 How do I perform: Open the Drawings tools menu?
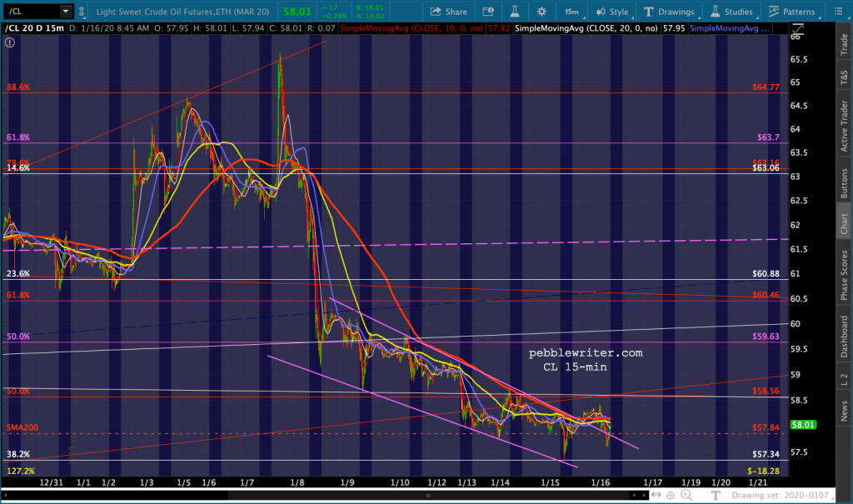click(669, 12)
